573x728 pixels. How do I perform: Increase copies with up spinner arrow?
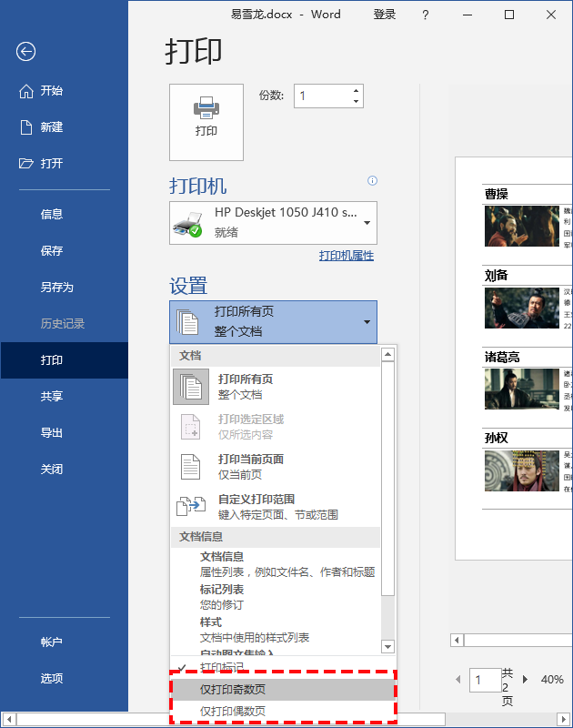pos(356,90)
